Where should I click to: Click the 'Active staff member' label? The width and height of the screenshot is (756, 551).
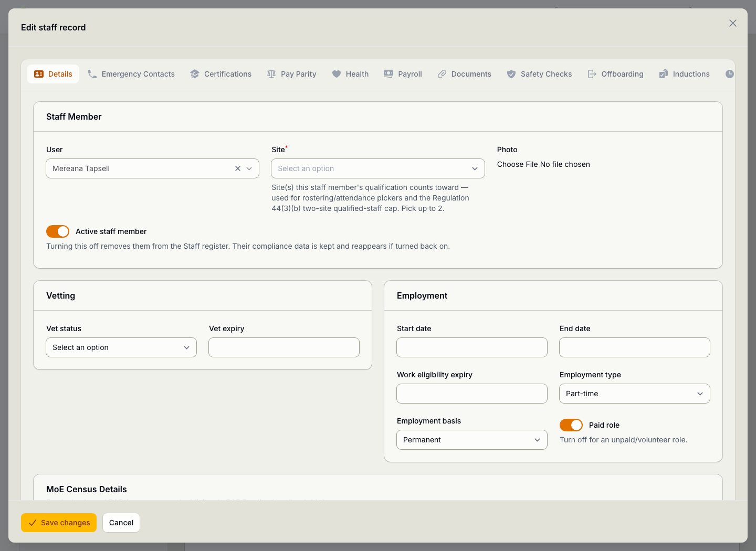click(111, 231)
